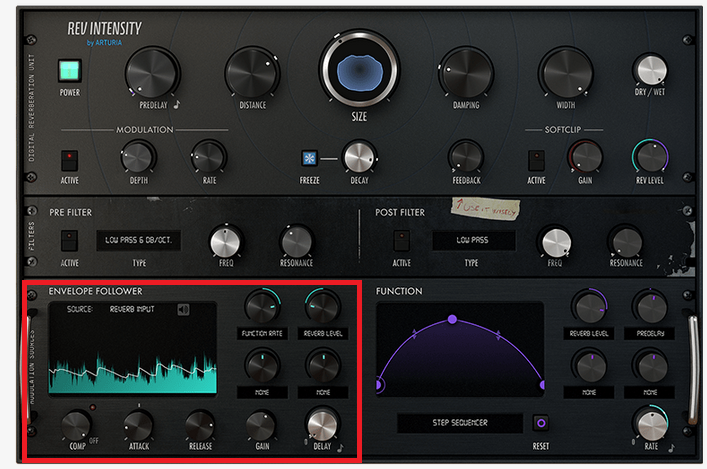Click the DECAY knob
The image size is (707, 469).
[x=359, y=157]
